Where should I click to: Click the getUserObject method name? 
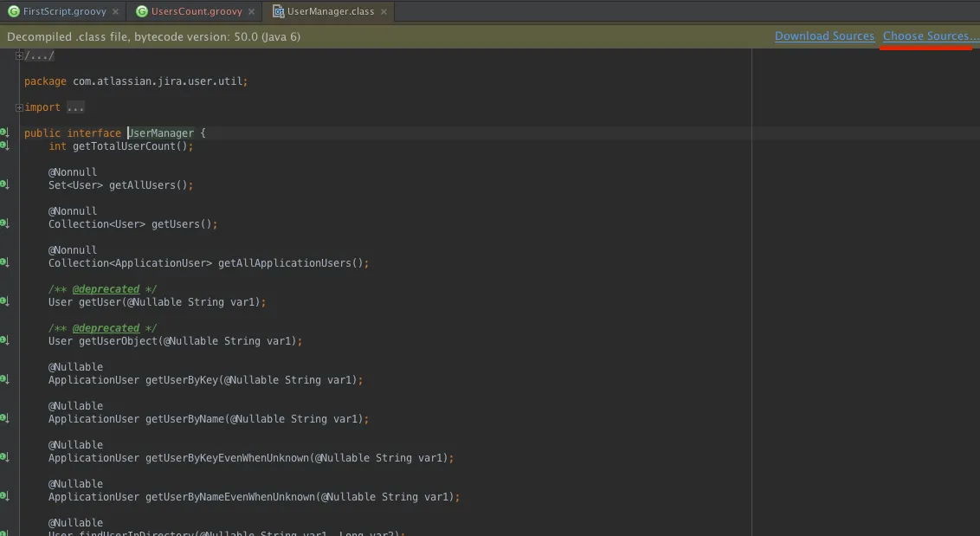118,341
